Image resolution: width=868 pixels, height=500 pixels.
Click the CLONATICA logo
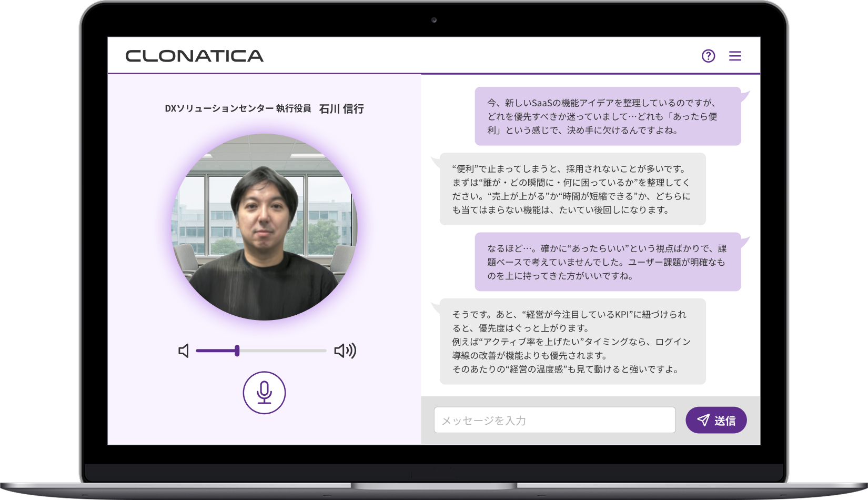point(195,56)
